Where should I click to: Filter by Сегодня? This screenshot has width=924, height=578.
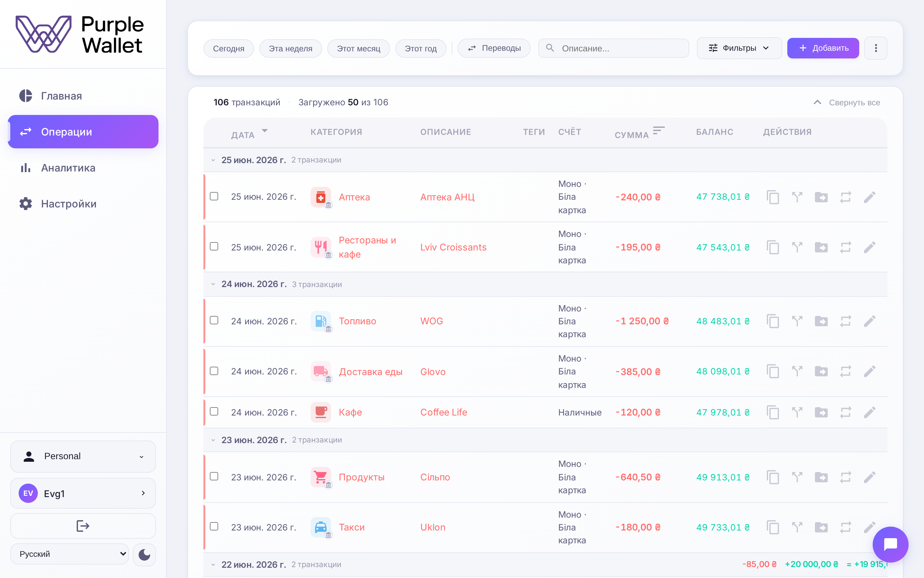click(229, 48)
